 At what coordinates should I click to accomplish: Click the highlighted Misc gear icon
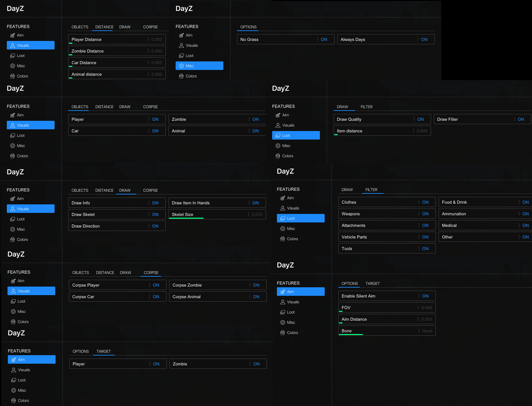click(181, 66)
